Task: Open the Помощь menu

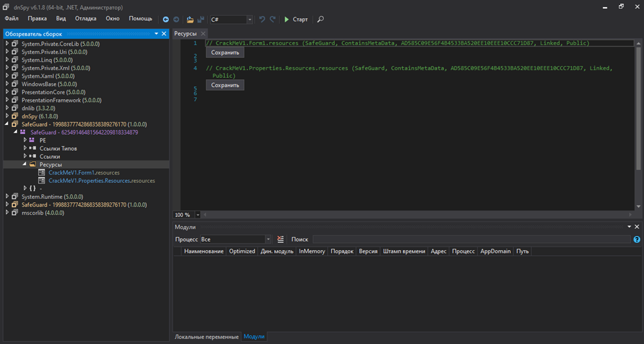Action: coord(140,19)
